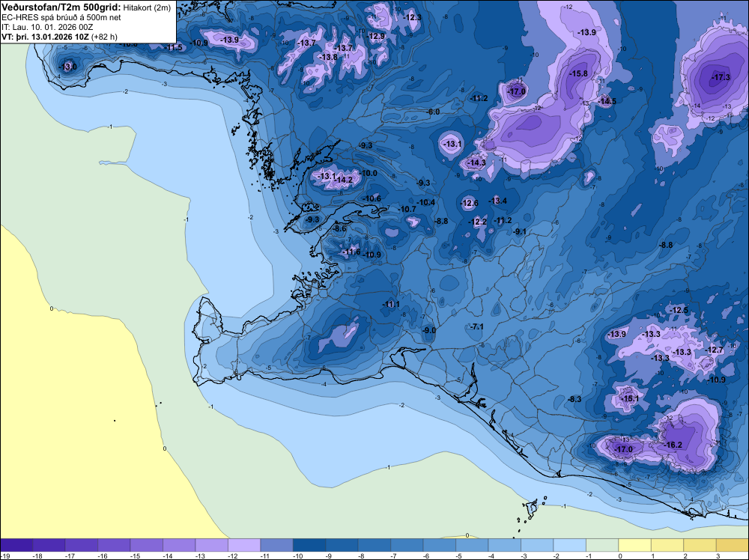The height and width of the screenshot is (560, 749).
Task: Select the -13.0 temperature value
Action: coord(67,67)
